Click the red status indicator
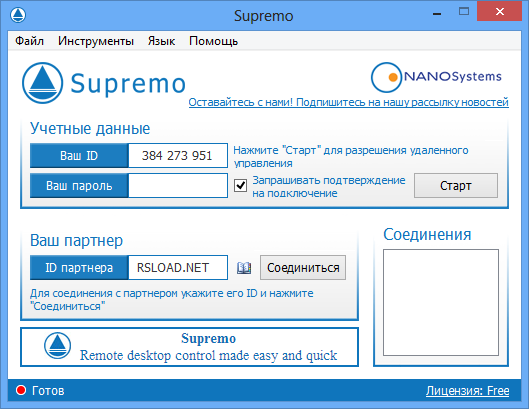 coord(21,390)
